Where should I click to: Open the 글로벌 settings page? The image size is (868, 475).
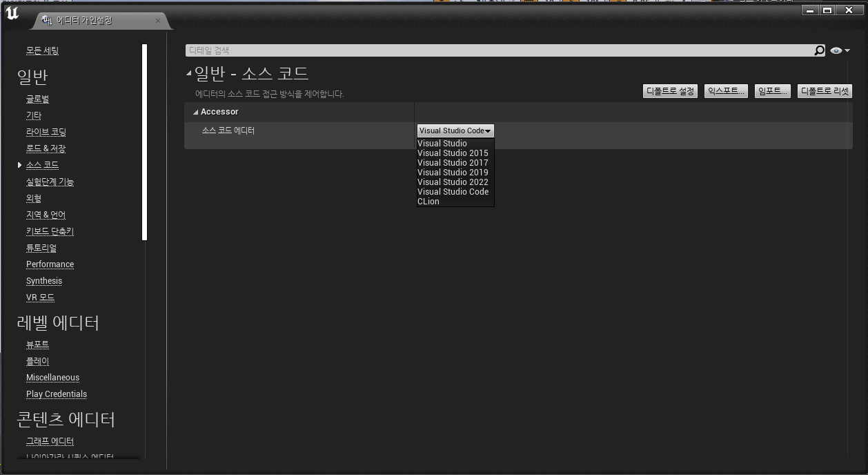coord(38,99)
